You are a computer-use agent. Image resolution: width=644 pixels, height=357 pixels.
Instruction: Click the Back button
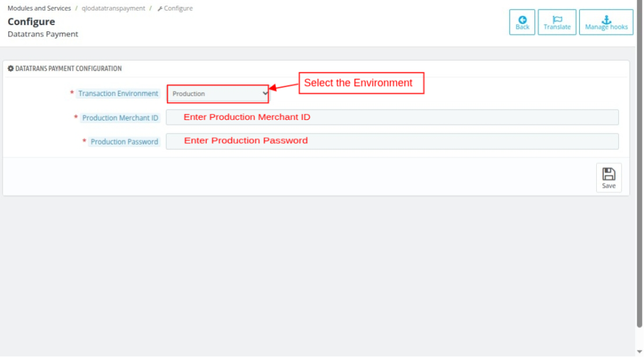coord(522,22)
